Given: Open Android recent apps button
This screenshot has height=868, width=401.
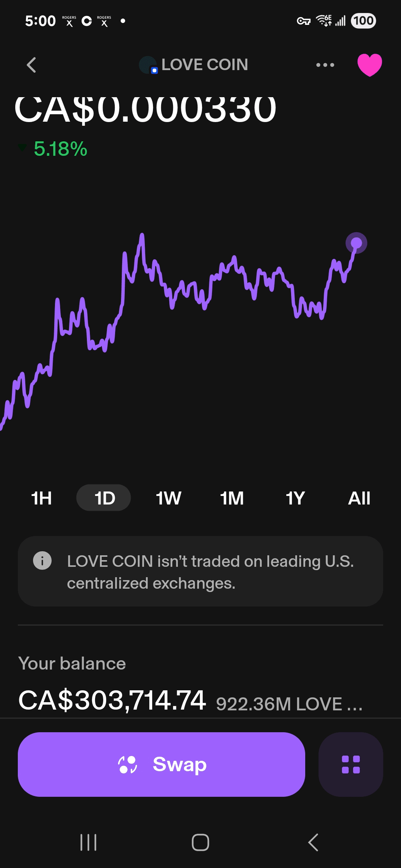Looking at the screenshot, I should [88, 842].
